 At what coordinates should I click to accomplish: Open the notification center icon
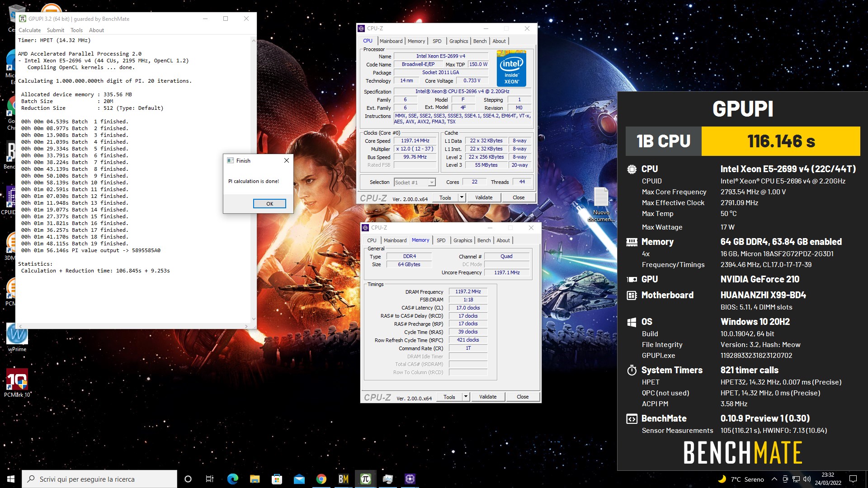853,479
